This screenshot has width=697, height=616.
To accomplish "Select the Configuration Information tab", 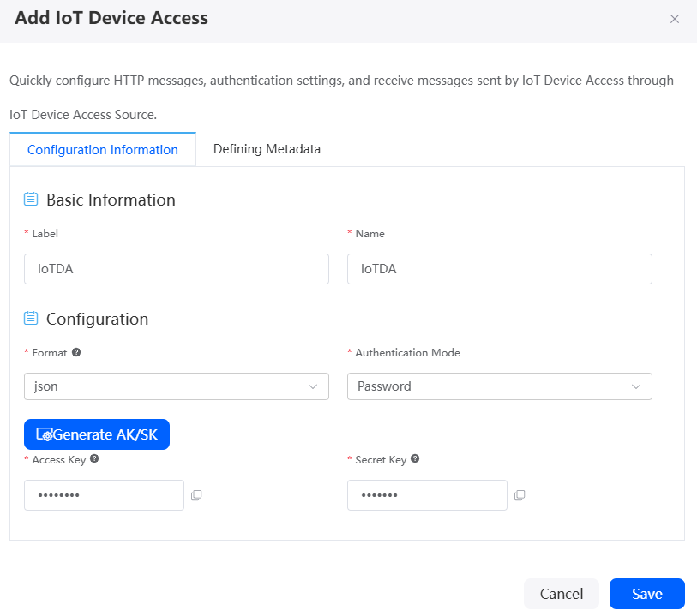I will click(103, 149).
